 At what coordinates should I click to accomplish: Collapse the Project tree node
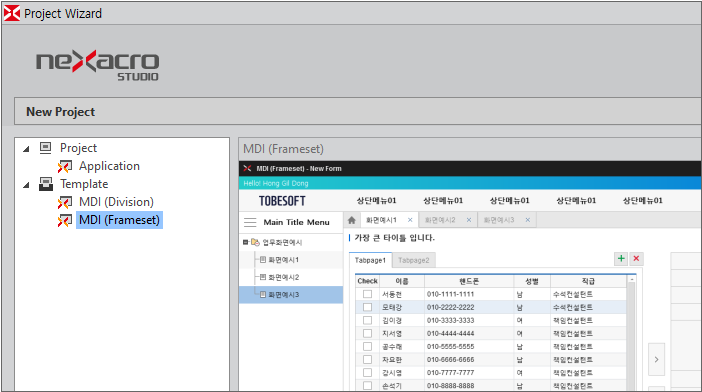coord(26,149)
